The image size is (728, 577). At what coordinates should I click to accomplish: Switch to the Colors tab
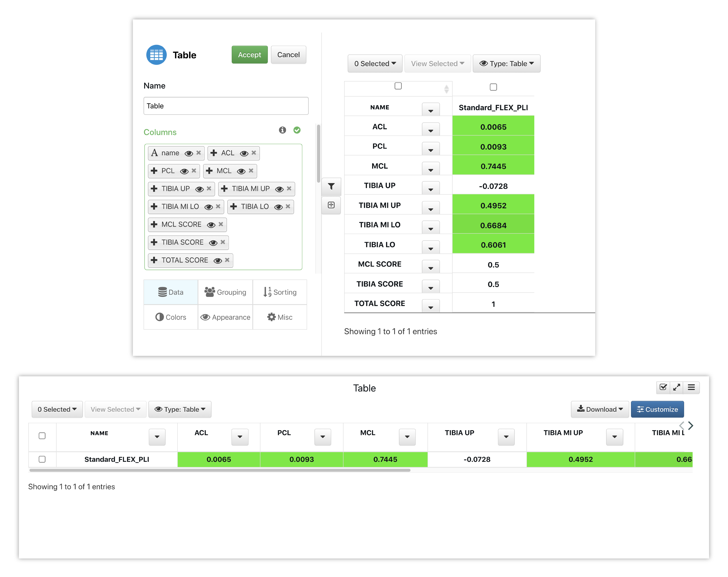171,317
